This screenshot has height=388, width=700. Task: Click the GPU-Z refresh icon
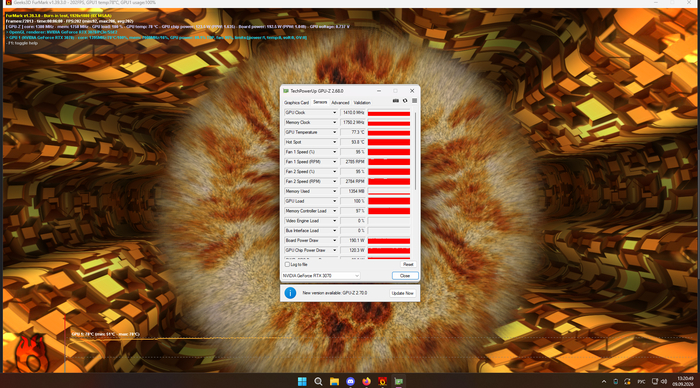point(405,101)
